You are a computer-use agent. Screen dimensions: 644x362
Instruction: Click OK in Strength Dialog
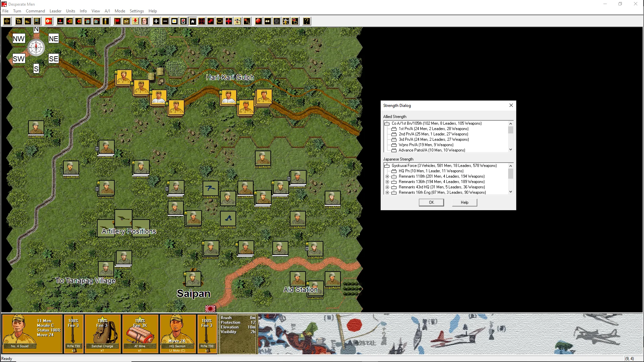tap(431, 202)
